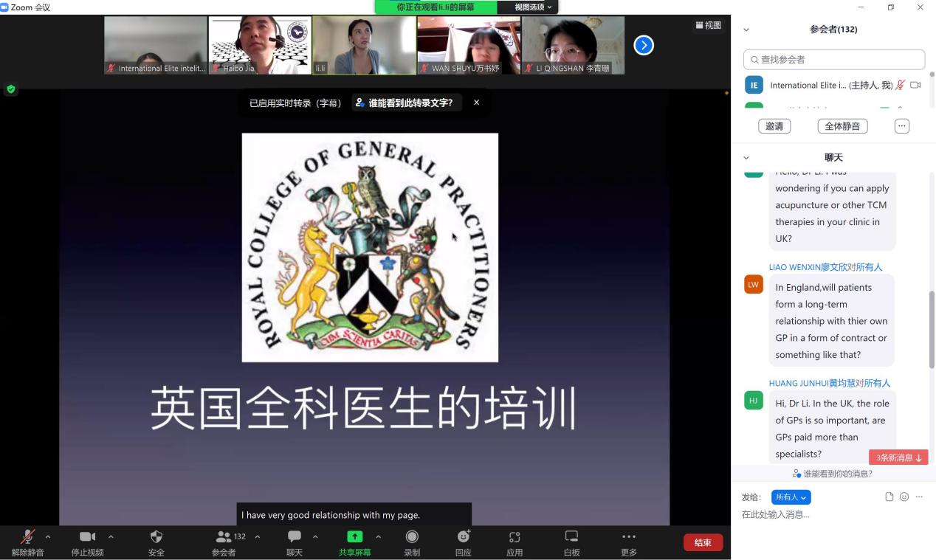
Task: Open the Participants panel icon
Action: pyautogui.click(x=224, y=537)
